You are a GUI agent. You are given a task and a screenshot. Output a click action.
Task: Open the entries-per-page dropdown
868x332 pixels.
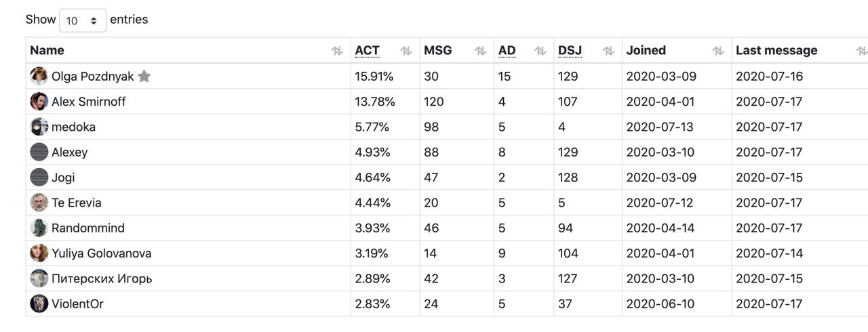(x=83, y=20)
